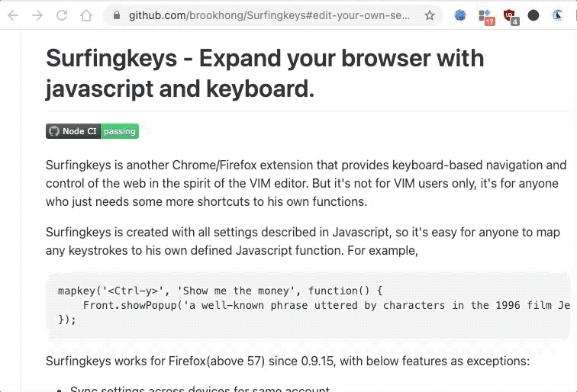This screenshot has height=392, width=577.
Task: Reload the Surfingkeys GitHub page
Action: click(62, 15)
